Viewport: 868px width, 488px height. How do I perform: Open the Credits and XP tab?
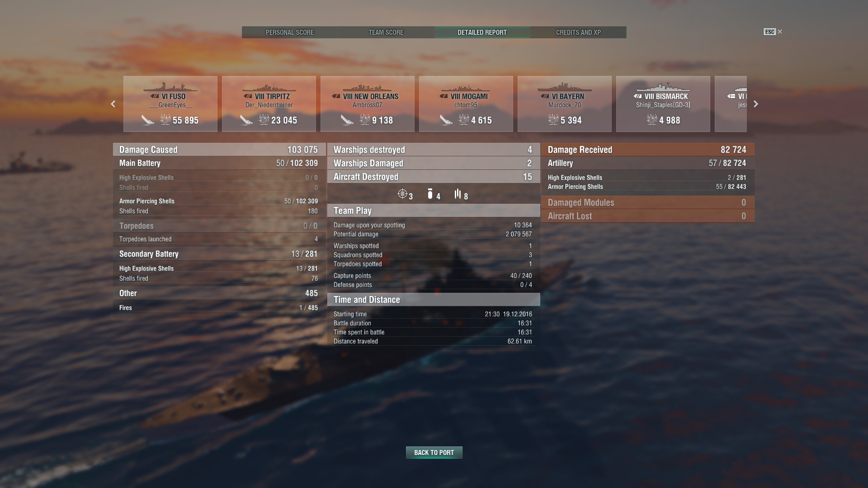[578, 33]
